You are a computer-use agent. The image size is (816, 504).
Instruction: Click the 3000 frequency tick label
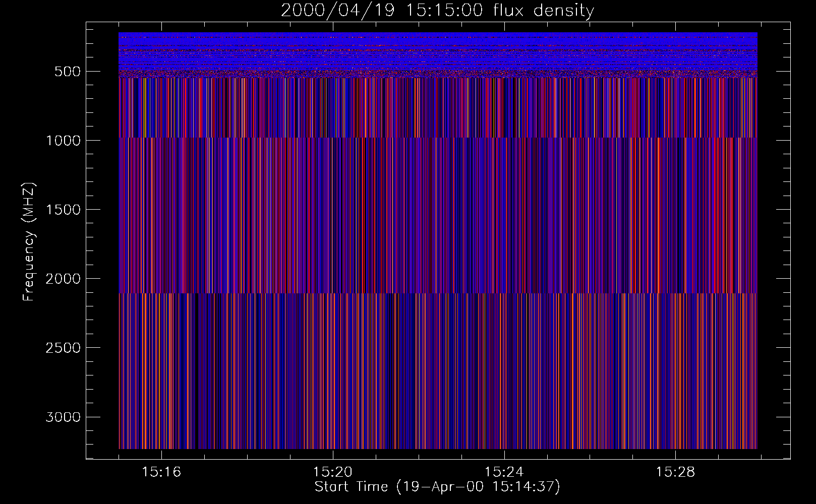click(63, 417)
